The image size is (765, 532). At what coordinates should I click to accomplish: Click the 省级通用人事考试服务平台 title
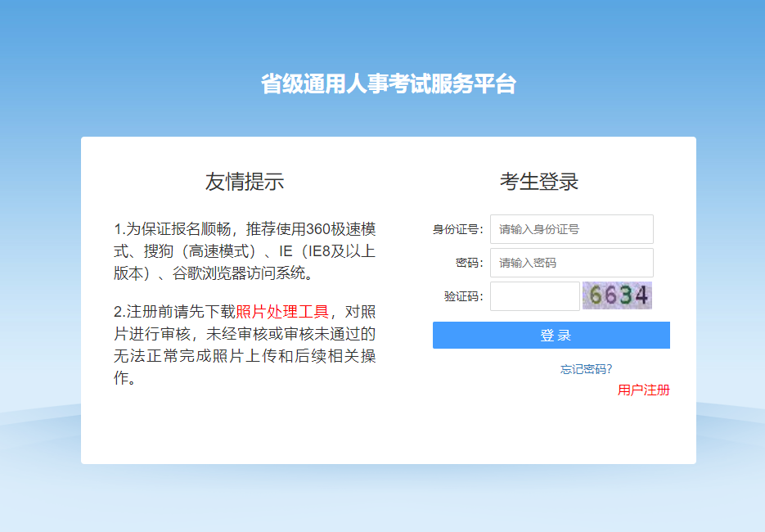point(389,83)
